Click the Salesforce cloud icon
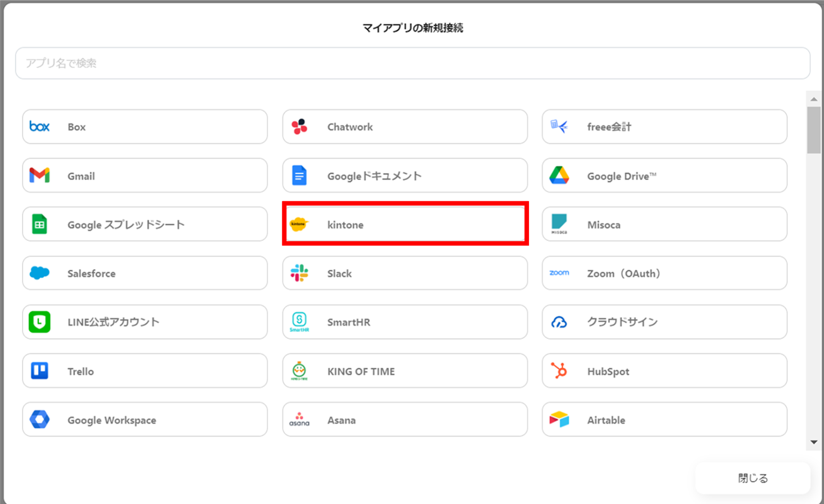Image resolution: width=824 pixels, height=504 pixels. tap(40, 273)
